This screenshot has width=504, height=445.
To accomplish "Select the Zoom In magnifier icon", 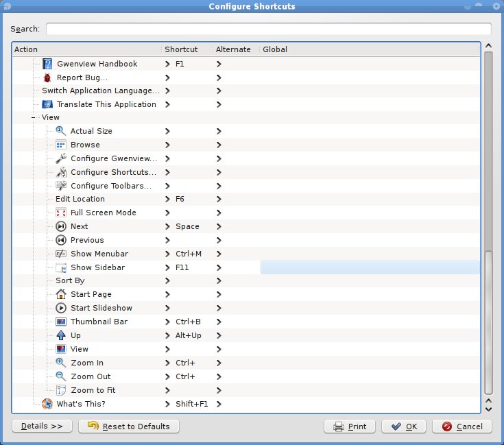I will (61, 363).
